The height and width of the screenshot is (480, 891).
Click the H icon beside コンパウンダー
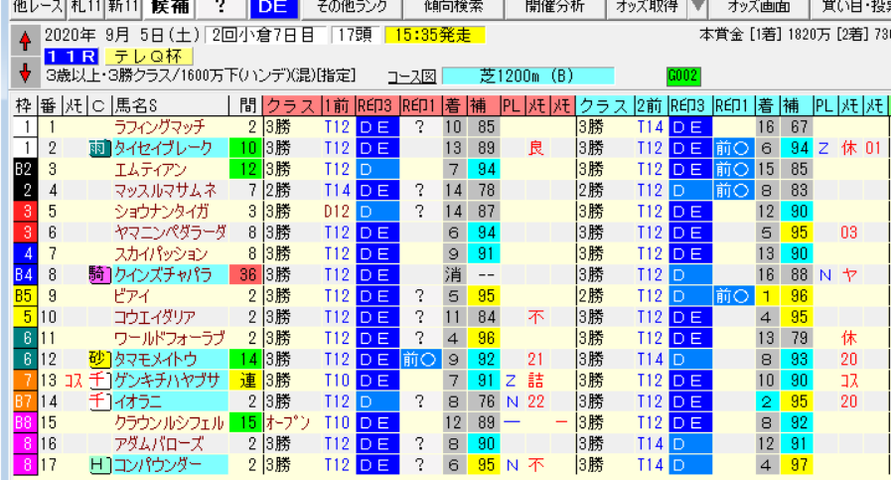99,465
